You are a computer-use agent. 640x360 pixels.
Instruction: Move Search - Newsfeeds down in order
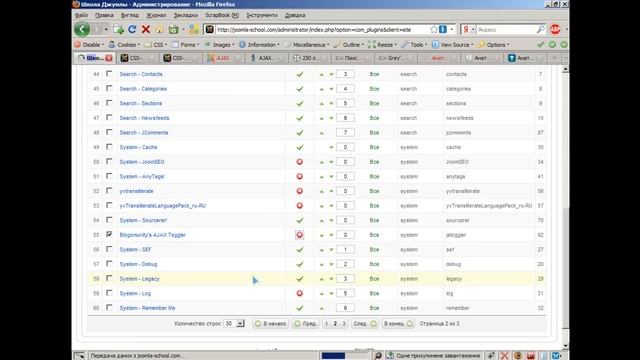pos(331,118)
